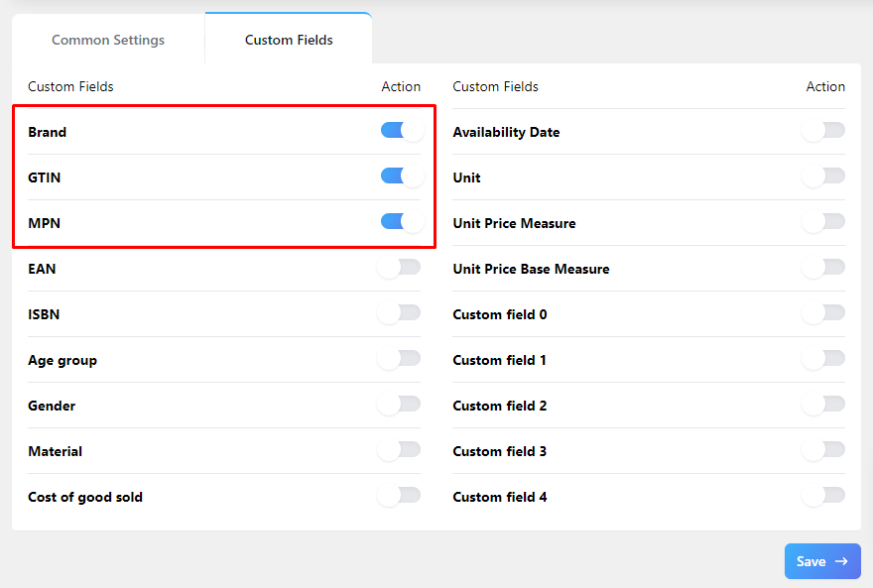Toggle the Gender field on

[399, 404]
